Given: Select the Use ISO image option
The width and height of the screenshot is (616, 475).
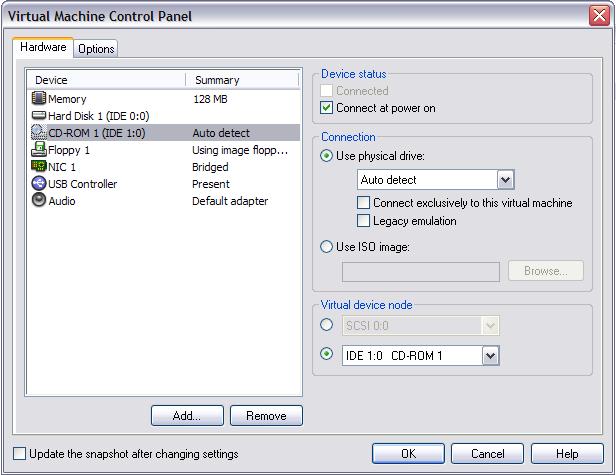Looking at the screenshot, I should pyautogui.click(x=327, y=247).
